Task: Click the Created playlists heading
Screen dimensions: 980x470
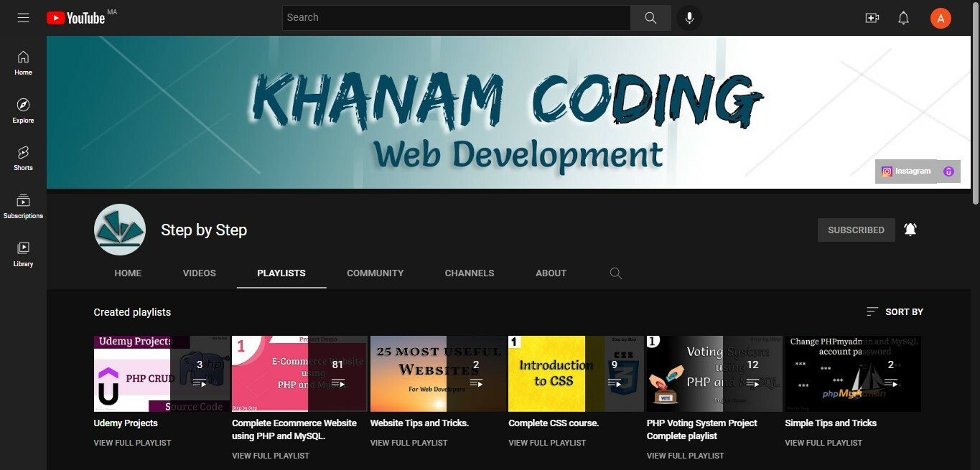Action: coord(132,312)
